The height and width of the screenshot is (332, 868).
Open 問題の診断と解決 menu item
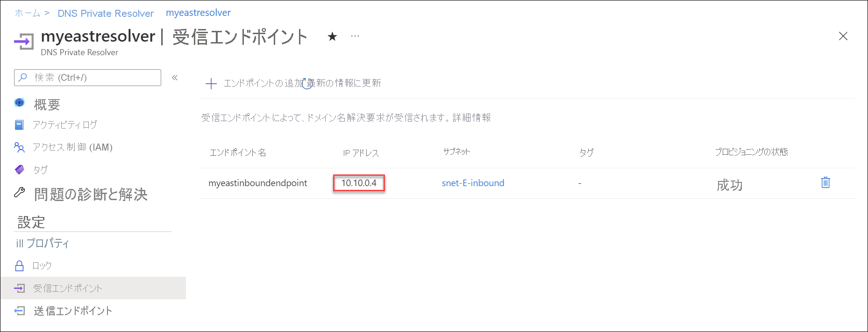click(x=91, y=194)
